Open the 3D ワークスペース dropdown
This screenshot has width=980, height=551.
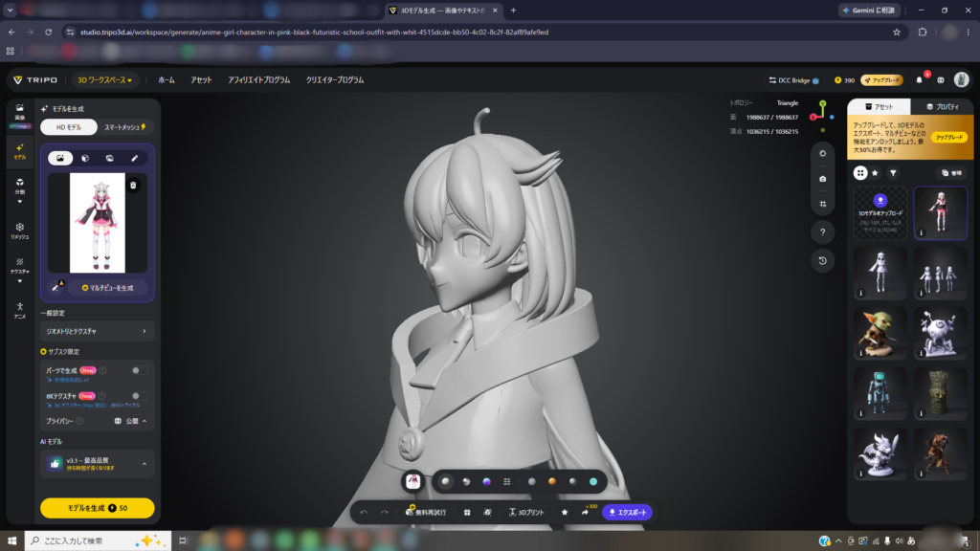click(104, 80)
